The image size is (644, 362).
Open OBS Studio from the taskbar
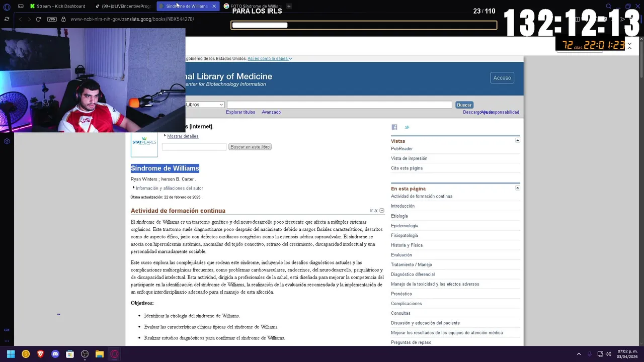[x=85, y=354]
